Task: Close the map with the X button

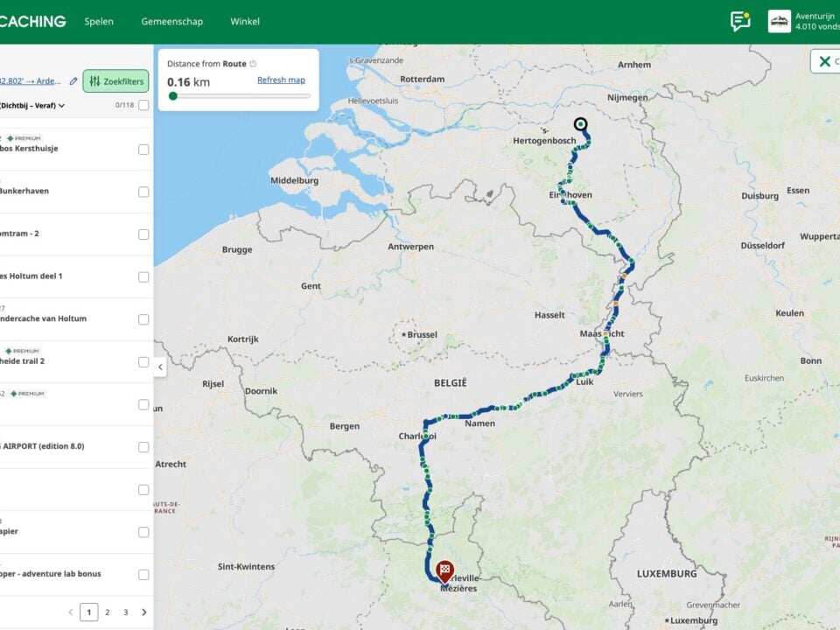Action: click(825, 61)
